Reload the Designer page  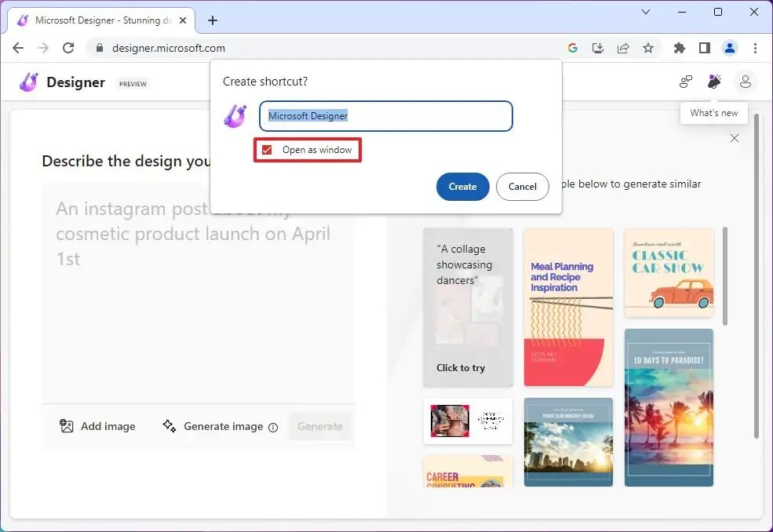tap(68, 48)
